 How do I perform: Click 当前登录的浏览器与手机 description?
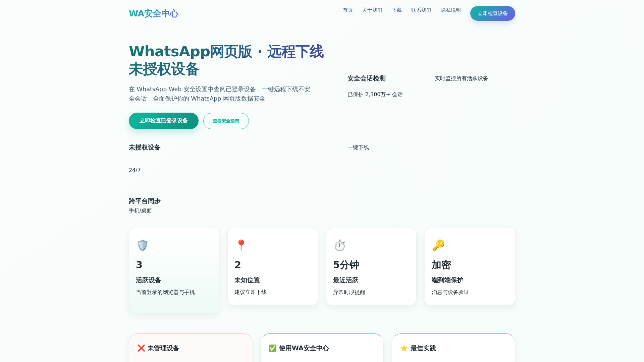(165, 292)
